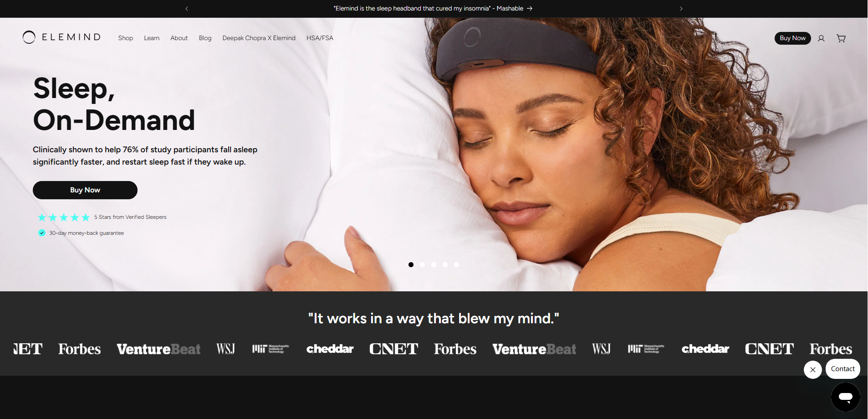The image size is (868, 419).
Task: Go to previous announcement with left chevron
Action: pyautogui.click(x=187, y=9)
